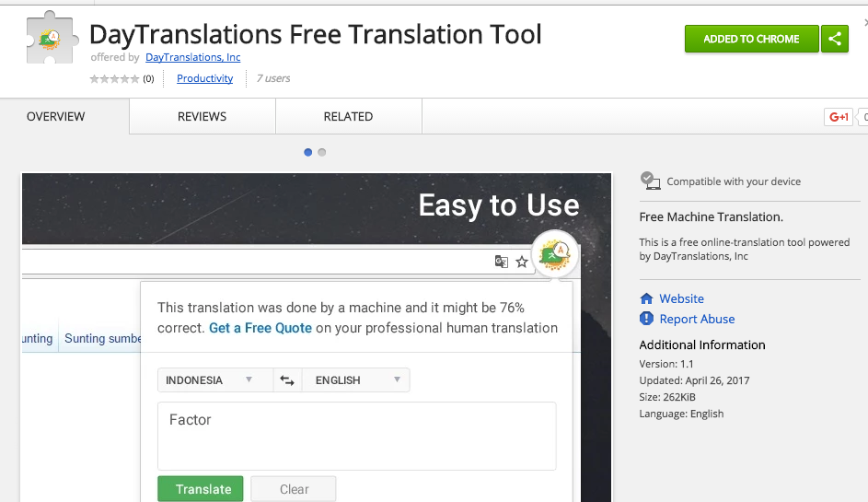The height and width of the screenshot is (502, 868).
Task: Click the Clear button
Action: coord(294,489)
